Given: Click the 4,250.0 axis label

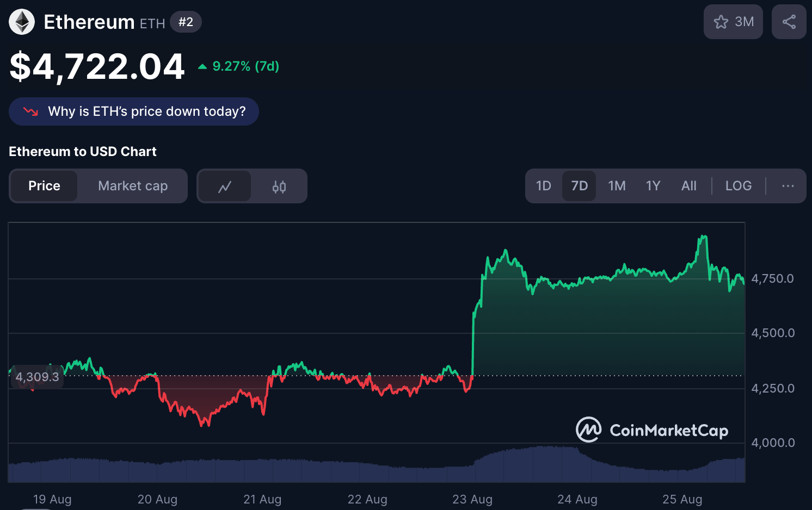Looking at the screenshot, I should point(773,389).
